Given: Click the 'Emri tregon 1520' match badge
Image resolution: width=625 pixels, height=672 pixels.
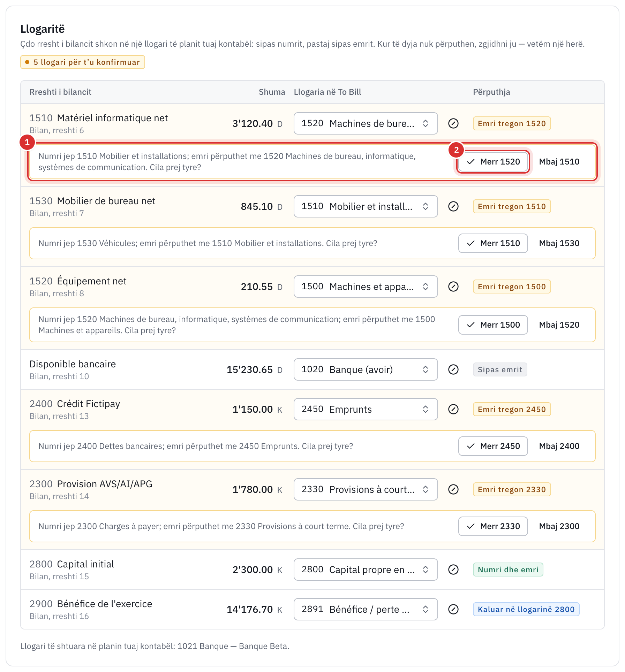Looking at the screenshot, I should click(512, 123).
